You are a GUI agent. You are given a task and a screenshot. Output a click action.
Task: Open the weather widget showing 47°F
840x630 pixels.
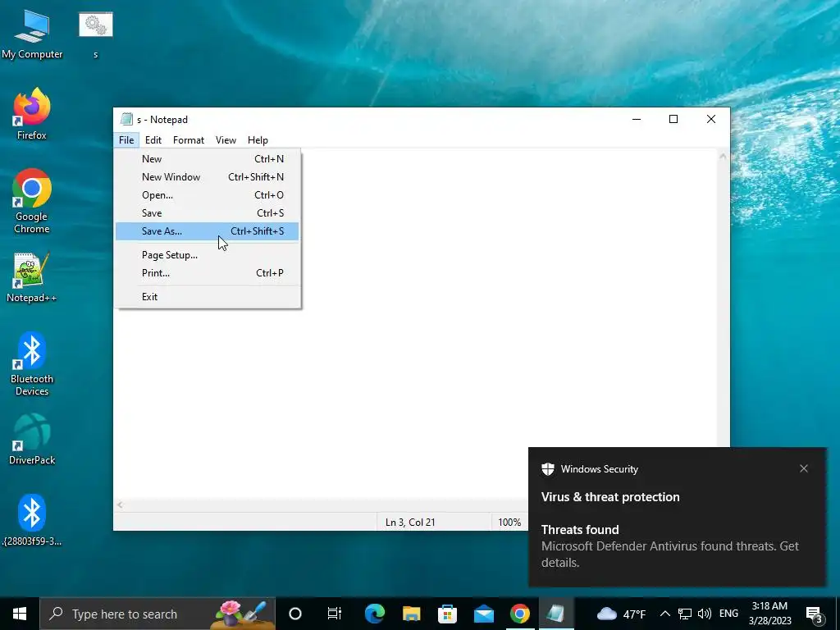coord(622,614)
